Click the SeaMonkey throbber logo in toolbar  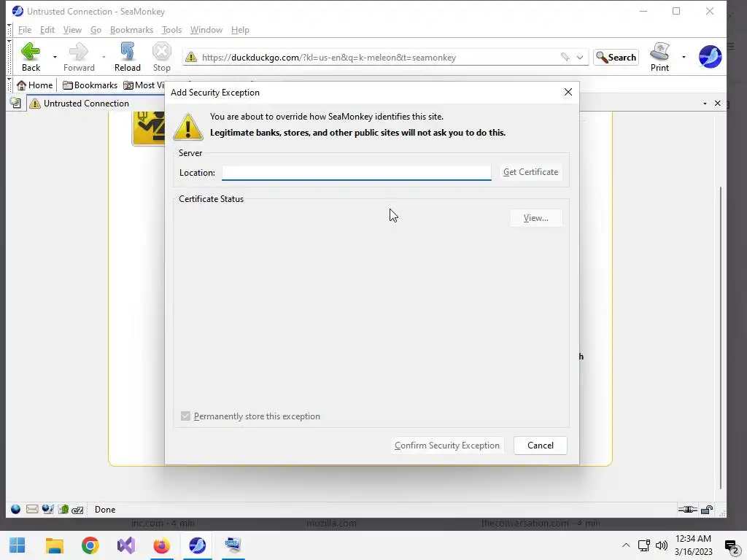(x=710, y=57)
